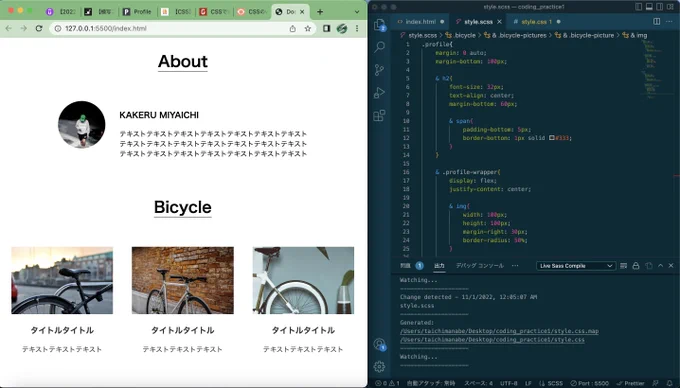Click Prettier status bar item
The width and height of the screenshot is (680, 388).
coord(630,383)
